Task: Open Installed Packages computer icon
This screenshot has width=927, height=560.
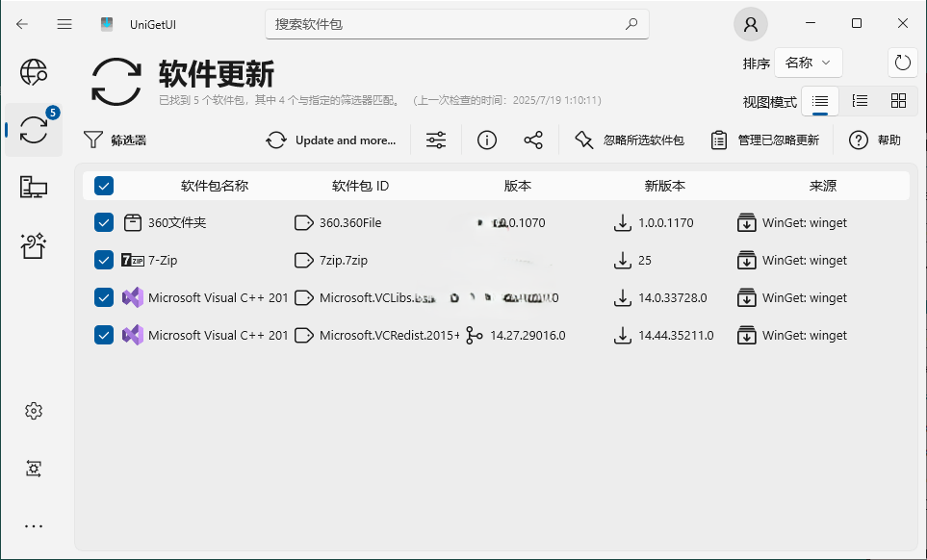Action: click(x=34, y=187)
